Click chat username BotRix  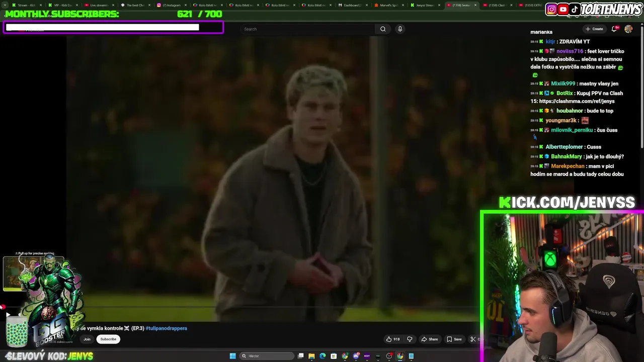(565, 93)
